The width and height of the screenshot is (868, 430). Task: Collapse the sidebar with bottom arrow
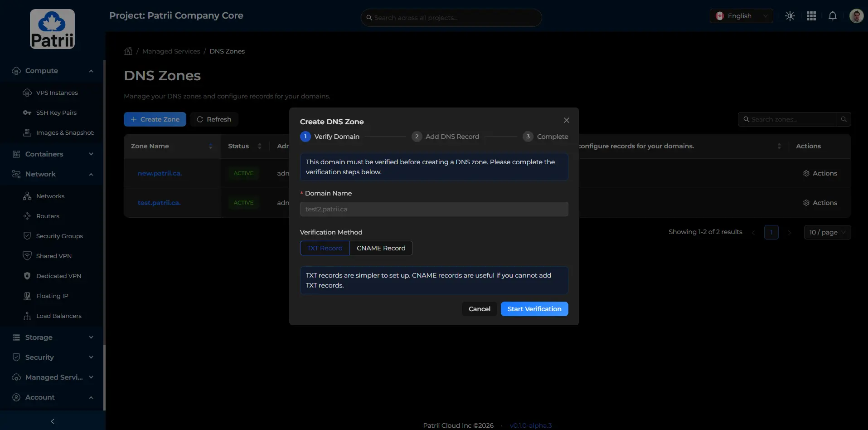click(53, 421)
